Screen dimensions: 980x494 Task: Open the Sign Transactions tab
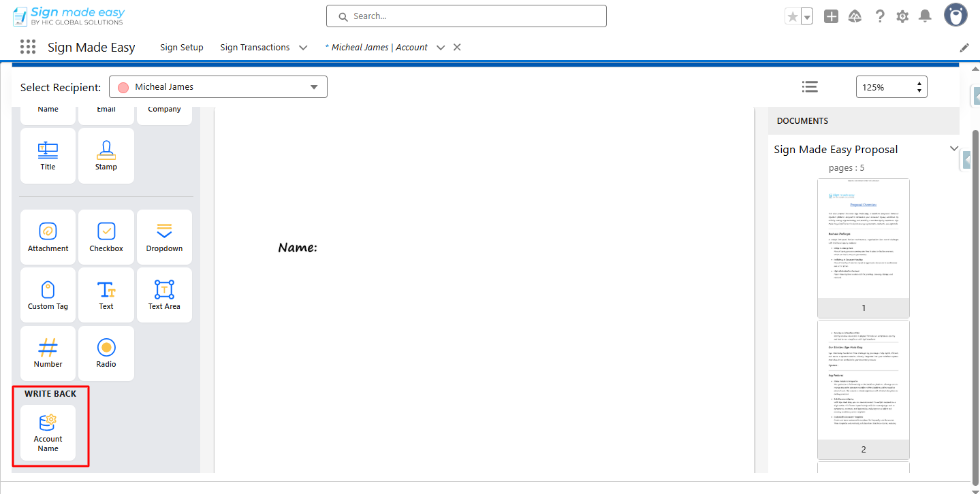255,48
